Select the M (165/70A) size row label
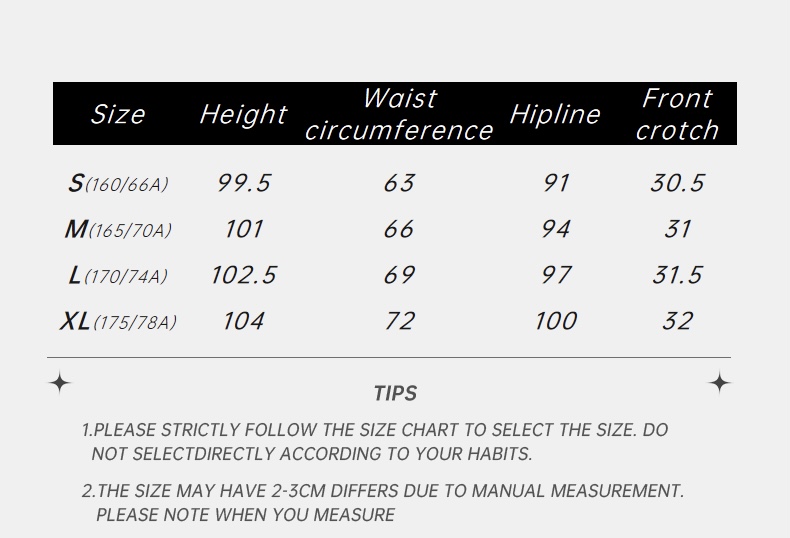This screenshot has height=538, width=790. click(x=118, y=230)
